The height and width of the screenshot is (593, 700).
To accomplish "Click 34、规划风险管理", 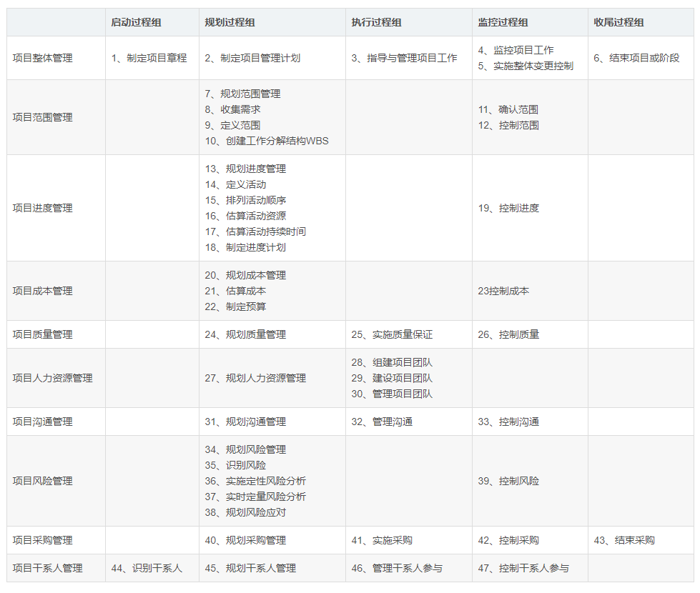I will (245, 450).
